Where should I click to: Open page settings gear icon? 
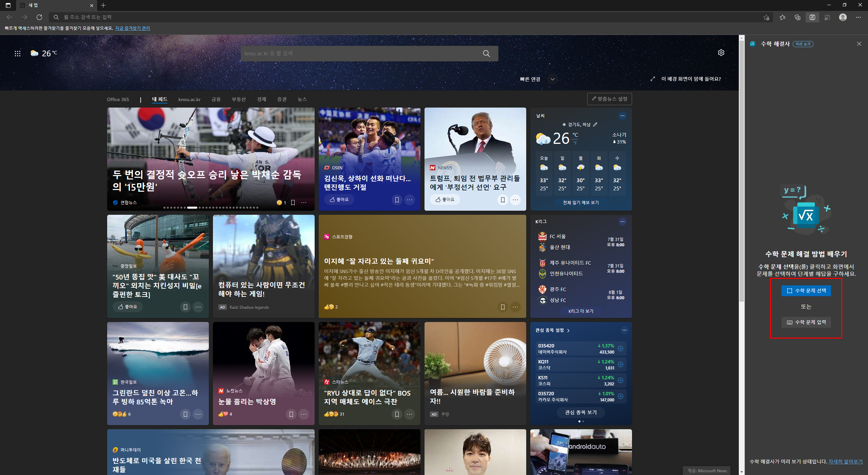(721, 53)
